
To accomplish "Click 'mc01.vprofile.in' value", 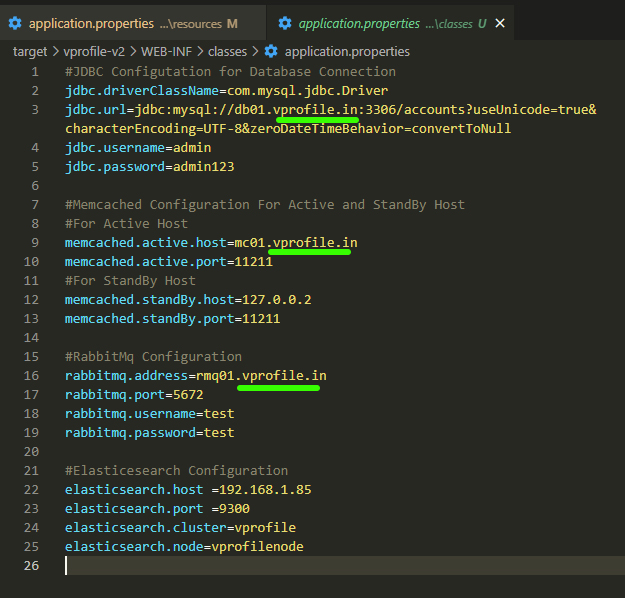I will tap(296, 243).
